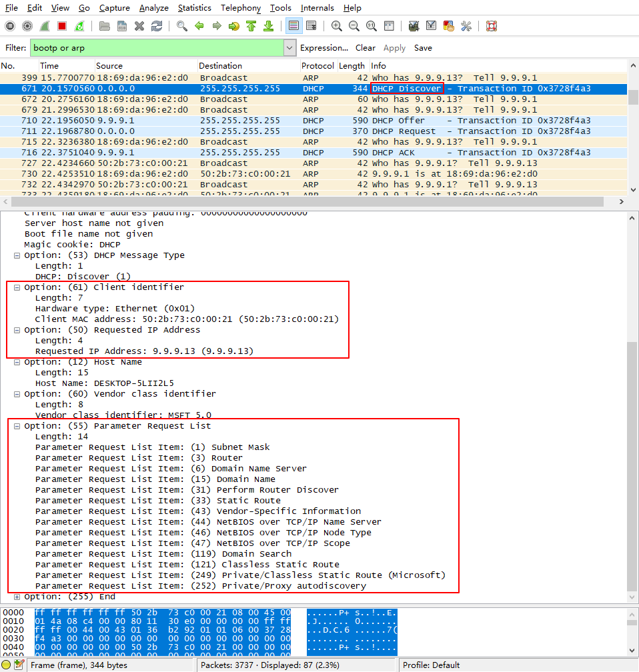Save the current filter
The height and width of the screenshot is (672, 639).
click(423, 48)
